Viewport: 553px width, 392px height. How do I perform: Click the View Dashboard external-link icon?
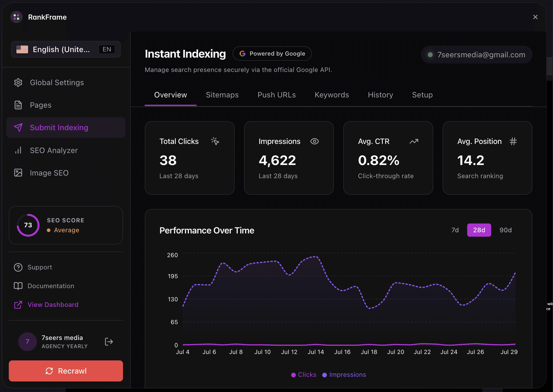click(18, 305)
